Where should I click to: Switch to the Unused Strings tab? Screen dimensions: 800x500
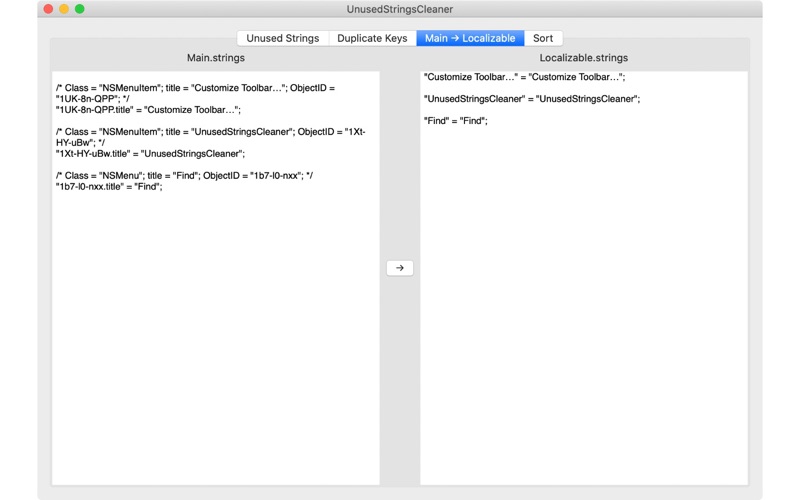283,38
